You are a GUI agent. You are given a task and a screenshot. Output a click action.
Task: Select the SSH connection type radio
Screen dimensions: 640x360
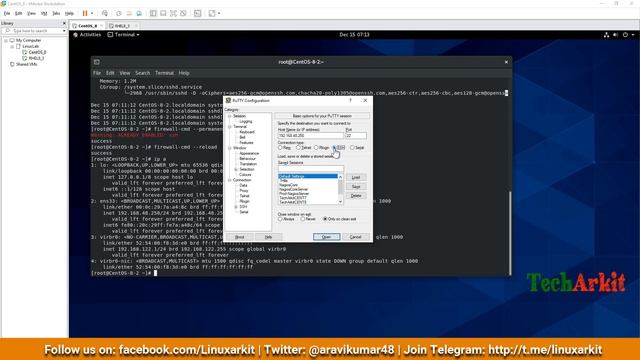(x=334, y=148)
